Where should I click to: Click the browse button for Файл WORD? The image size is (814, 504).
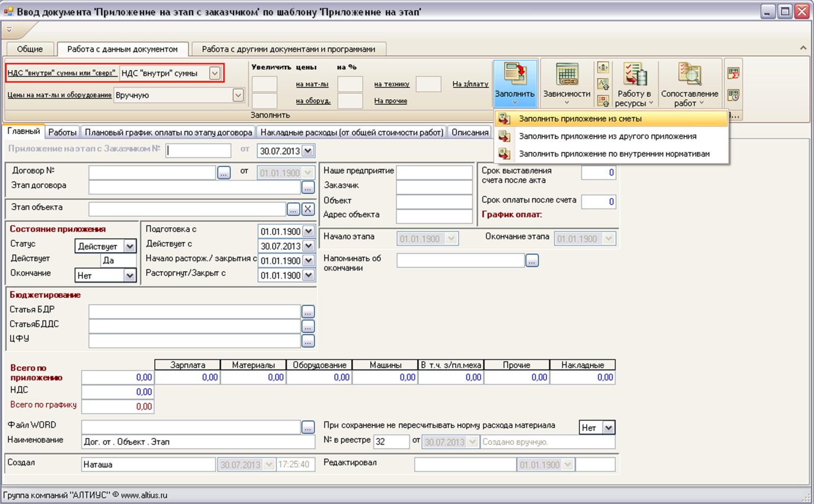tap(308, 428)
